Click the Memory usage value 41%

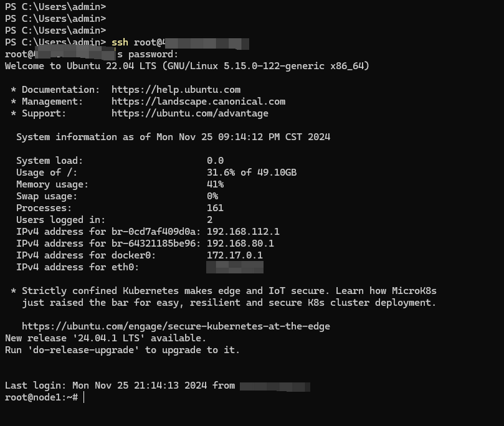(x=215, y=184)
